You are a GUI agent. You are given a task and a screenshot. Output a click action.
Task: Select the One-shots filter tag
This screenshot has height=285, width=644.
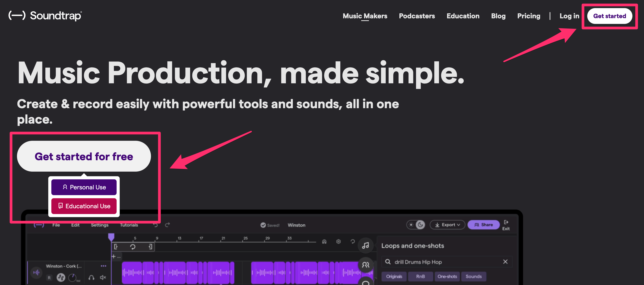pos(447,276)
